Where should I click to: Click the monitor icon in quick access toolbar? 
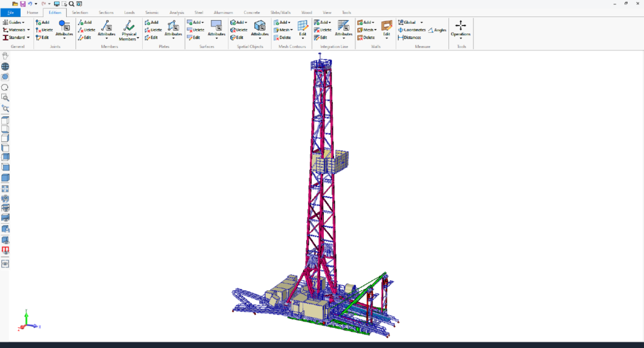point(57,4)
